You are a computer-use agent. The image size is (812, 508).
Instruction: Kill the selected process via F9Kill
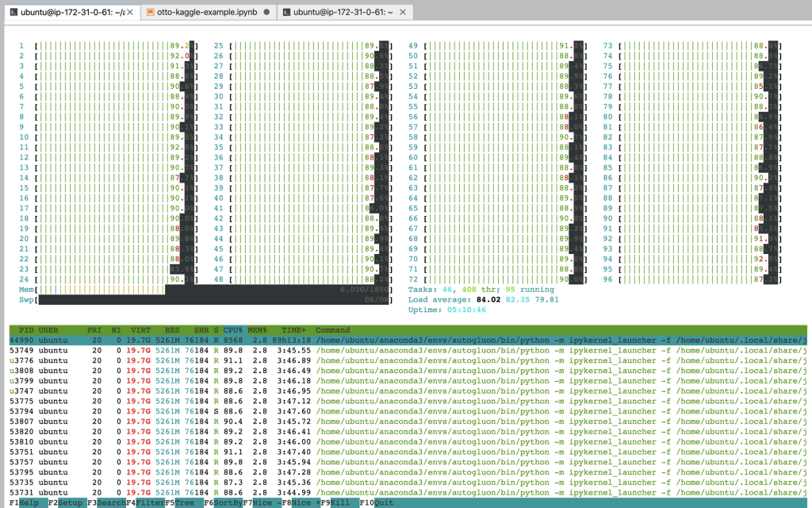point(338,502)
